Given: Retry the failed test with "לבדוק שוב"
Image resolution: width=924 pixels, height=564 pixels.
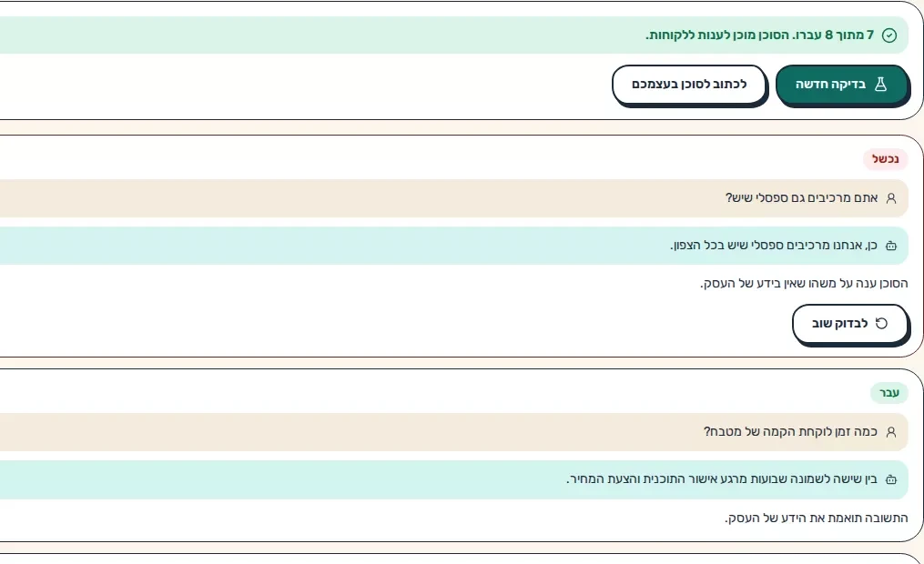Looking at the screenshot, I should [849, 323].
